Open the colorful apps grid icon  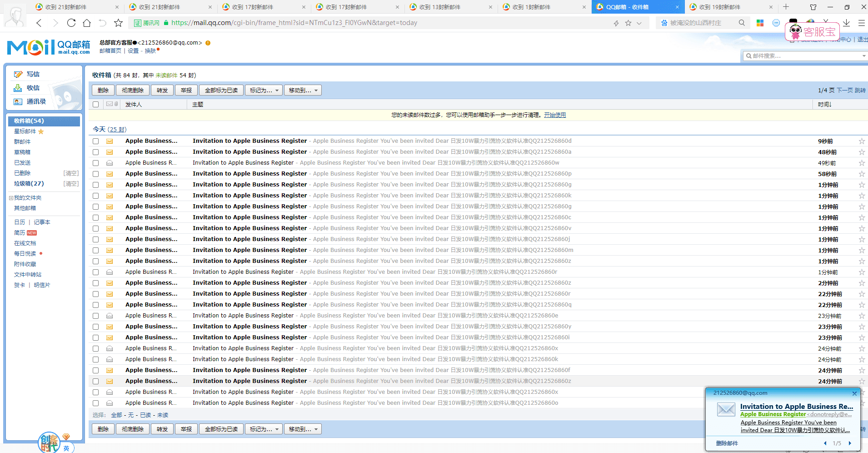point(760,23)
